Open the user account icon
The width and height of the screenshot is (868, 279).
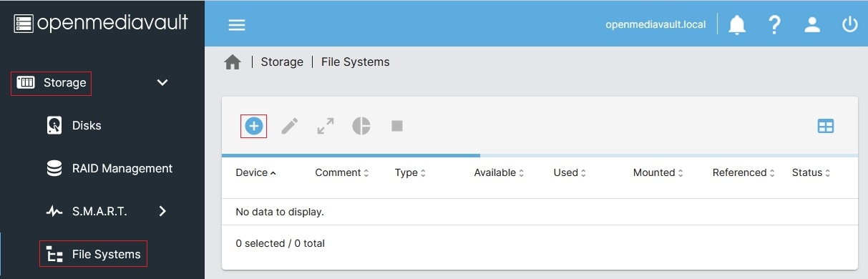pos(812,25)
